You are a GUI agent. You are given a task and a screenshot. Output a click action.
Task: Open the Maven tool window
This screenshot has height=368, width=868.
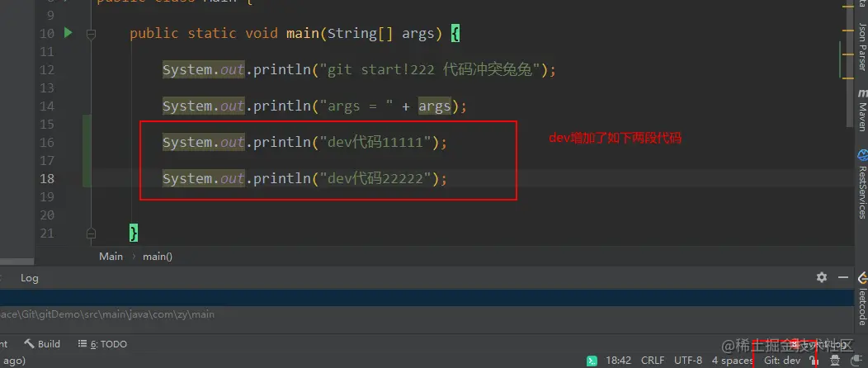[x=862, y=110]
